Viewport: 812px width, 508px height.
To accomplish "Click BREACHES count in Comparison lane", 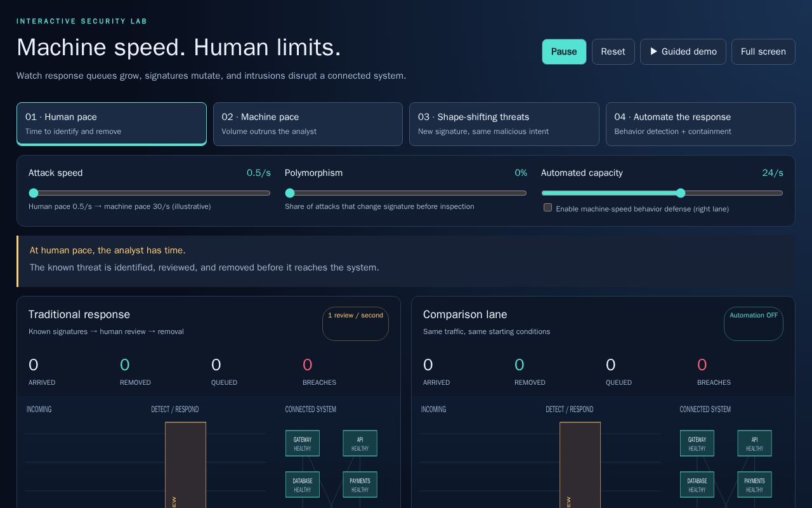I will [702, 365].
